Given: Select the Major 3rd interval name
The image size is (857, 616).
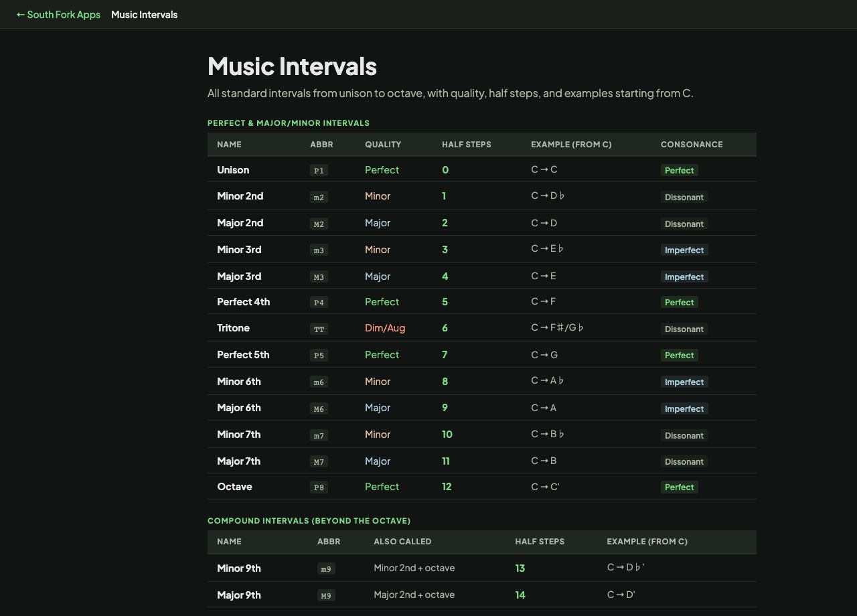Looking at the screenshot, I should pyautogui.click(x=239, y=277).
